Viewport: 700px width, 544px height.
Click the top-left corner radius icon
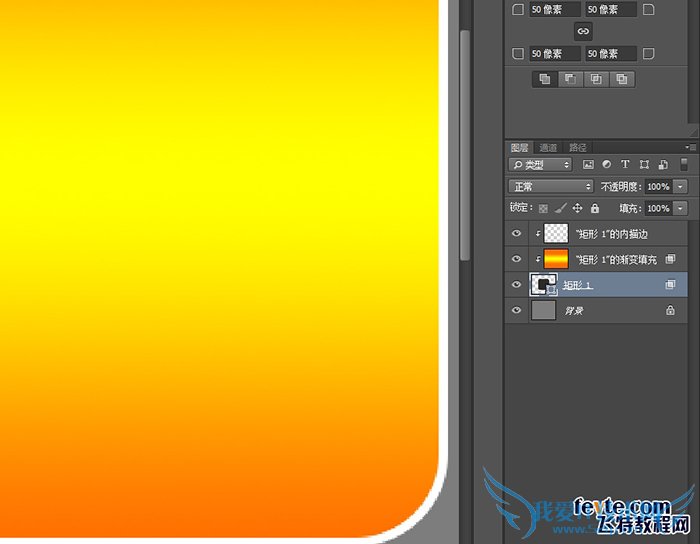(x=518, y=9)
